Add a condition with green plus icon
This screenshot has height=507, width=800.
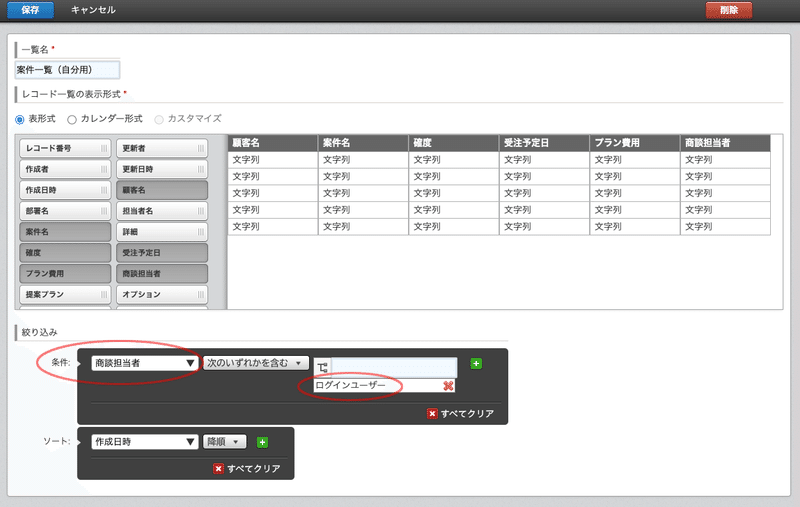[x=476, y=364]
